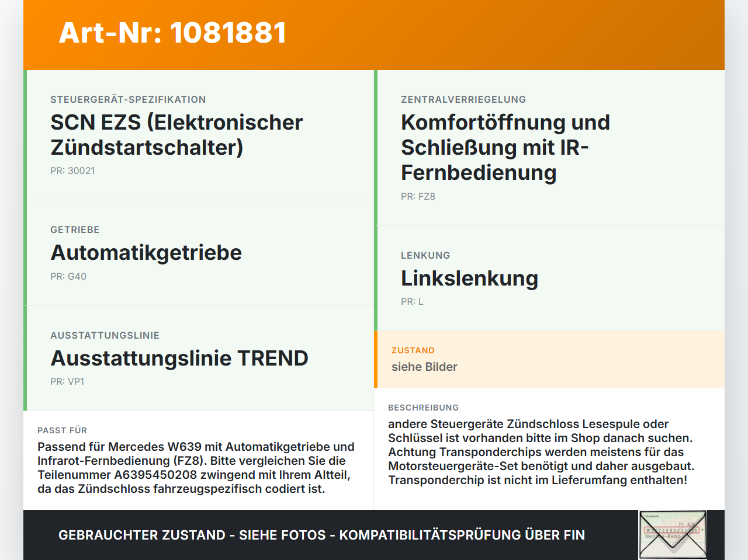Click the ZENTRALVERRIEGELUNG label
The width and height of the screenshot is (748, 560).
point(463,99)
